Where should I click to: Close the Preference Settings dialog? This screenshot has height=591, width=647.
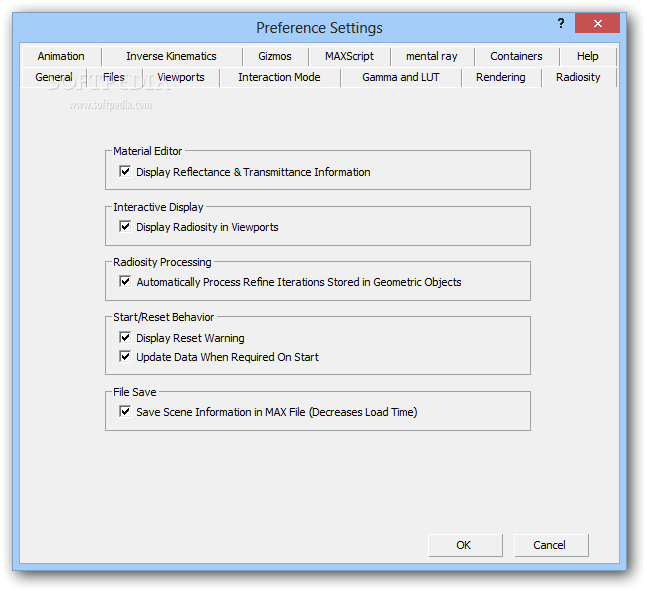(597, 23)
